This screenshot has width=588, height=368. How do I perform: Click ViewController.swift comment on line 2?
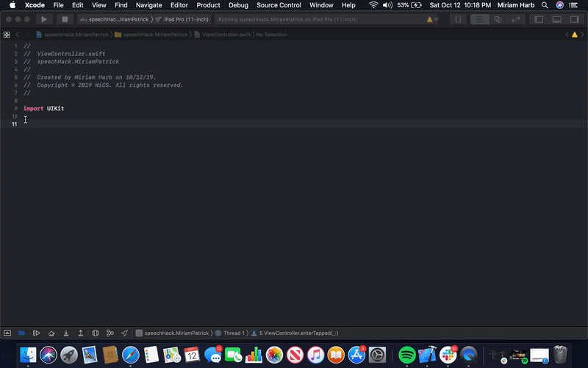[65, 54]
